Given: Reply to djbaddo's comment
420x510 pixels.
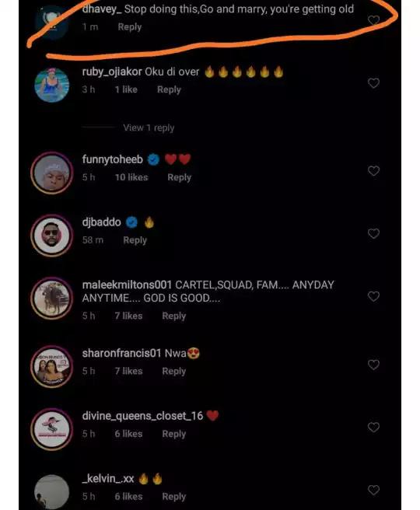Looking at the screenshot, I should click(135, 240).
